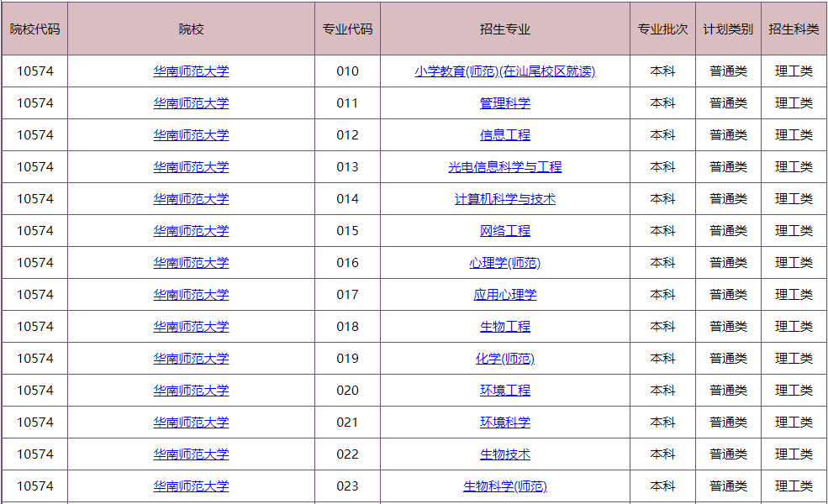Open the 生物技术 major link

coord(505,454)
